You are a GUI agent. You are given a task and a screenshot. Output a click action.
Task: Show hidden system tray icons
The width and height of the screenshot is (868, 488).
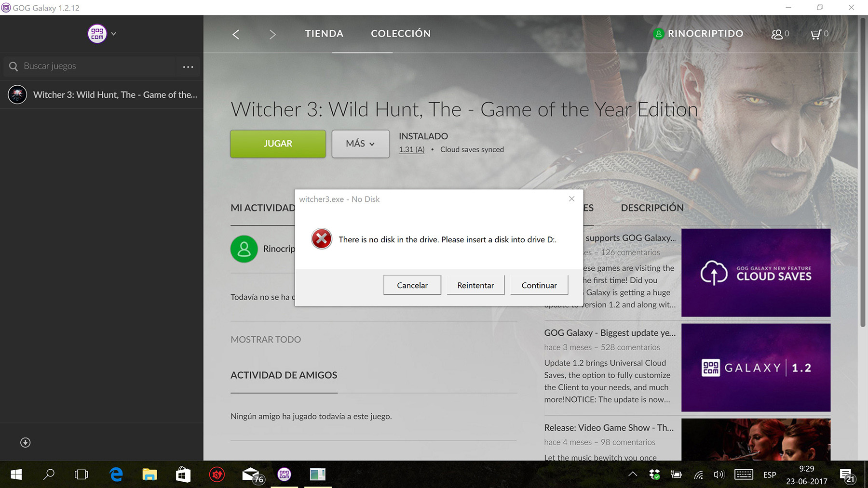pyautogui.click(x=633, y=475)
